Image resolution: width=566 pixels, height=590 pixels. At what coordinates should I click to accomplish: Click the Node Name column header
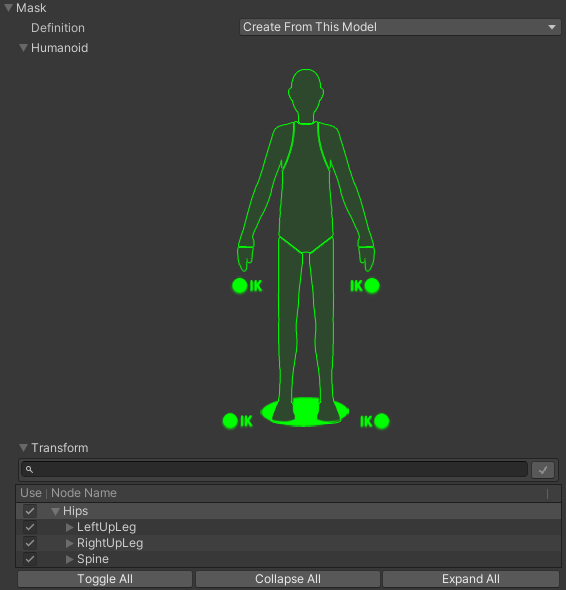coord(84,493)
